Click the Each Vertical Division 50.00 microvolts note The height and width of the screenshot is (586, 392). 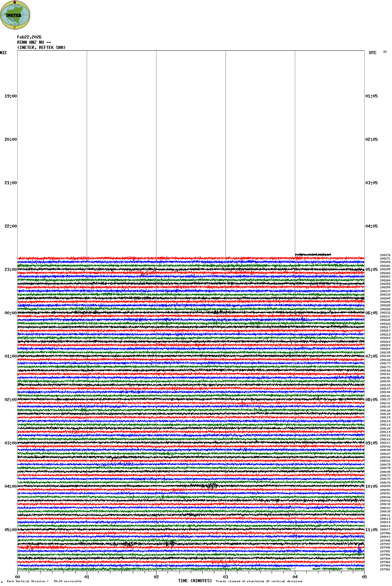pyautogui.click(x=44, y=581)
